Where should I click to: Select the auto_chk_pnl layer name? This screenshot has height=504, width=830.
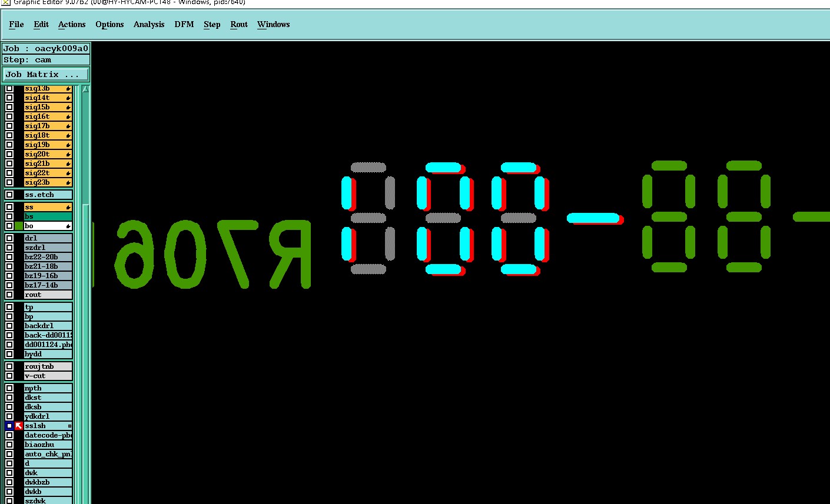pyautogui.click(x=48, y=454)
